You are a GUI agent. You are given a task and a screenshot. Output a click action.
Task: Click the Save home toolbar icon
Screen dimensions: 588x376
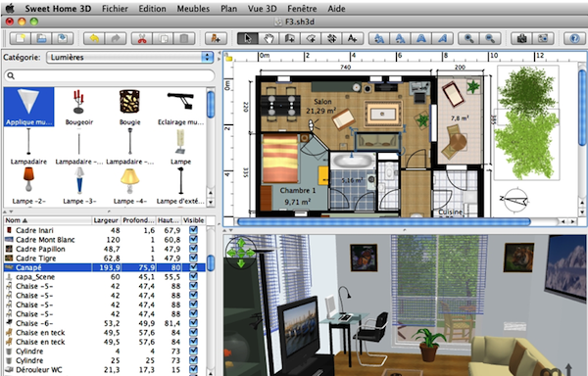click(x=63, y=38)
